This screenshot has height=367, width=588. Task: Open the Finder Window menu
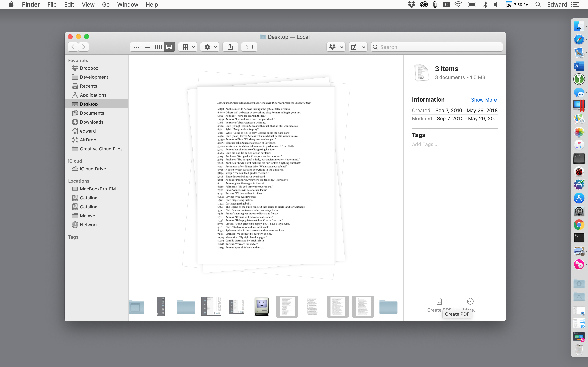(x=127, y=5)
